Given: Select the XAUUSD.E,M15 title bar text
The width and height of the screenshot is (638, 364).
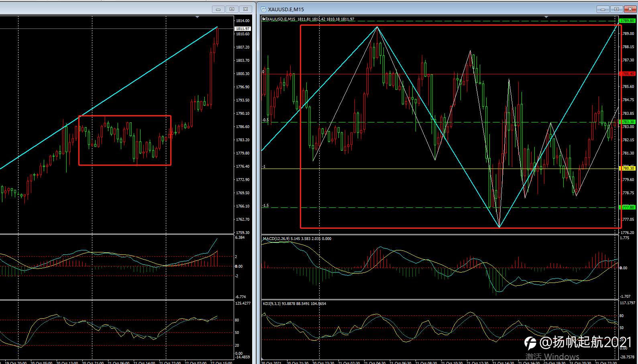Looking at the screenshot, I should point(286,9).
